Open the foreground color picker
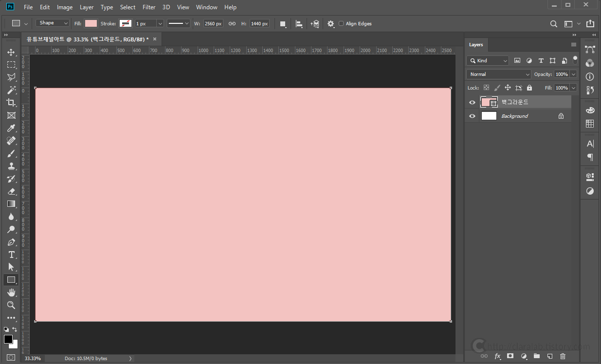The width and height of the screenshot is (601, 364). point(8,339)
